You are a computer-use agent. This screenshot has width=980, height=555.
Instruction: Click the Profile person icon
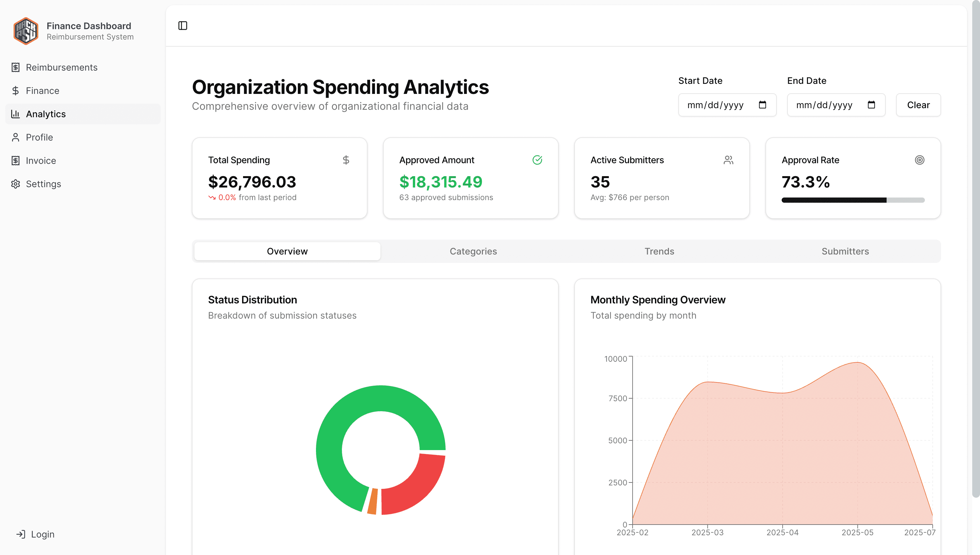click(x=15, y=137)
